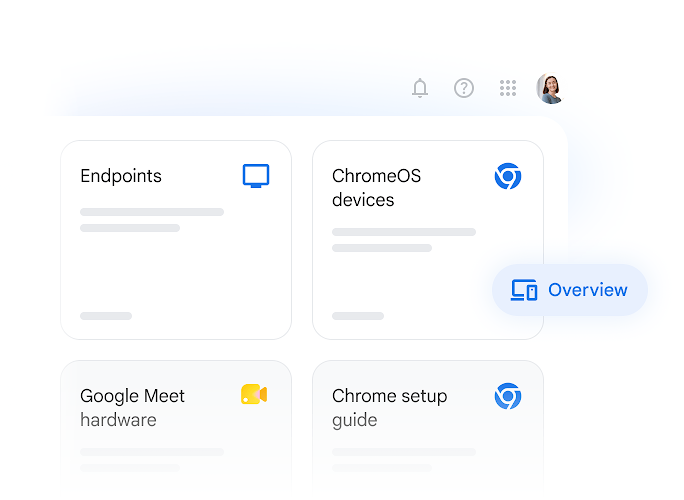Open the Google apps grid launcher
Viewport: 684px width, 500px height.
point(508,88)
